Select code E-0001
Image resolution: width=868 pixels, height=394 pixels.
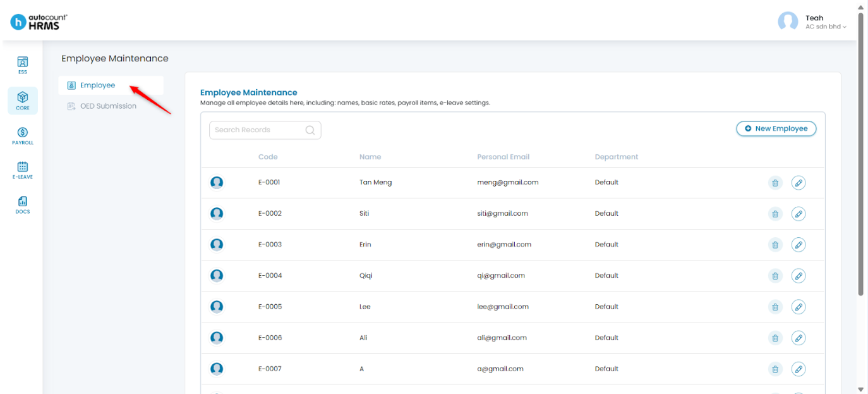click(x=269, y=182)
